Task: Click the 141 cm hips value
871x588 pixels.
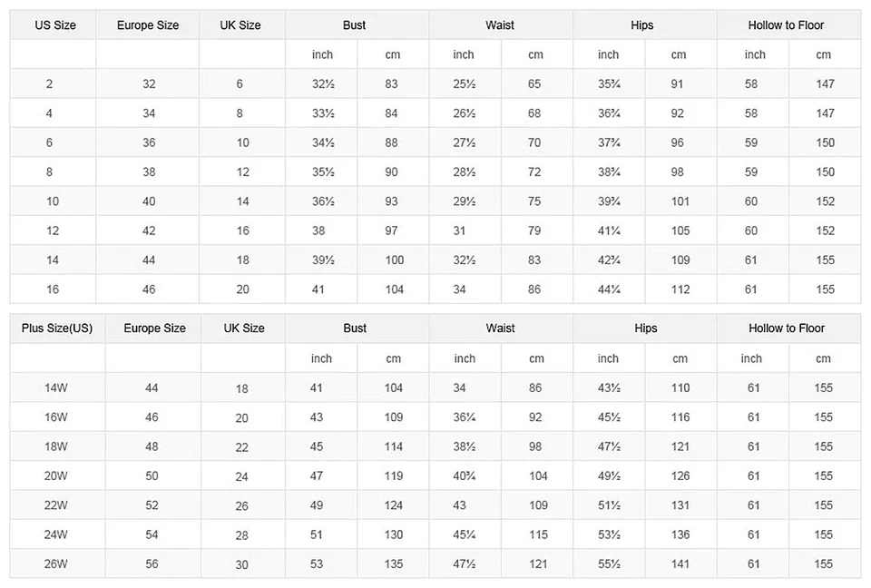Action: 680,564
